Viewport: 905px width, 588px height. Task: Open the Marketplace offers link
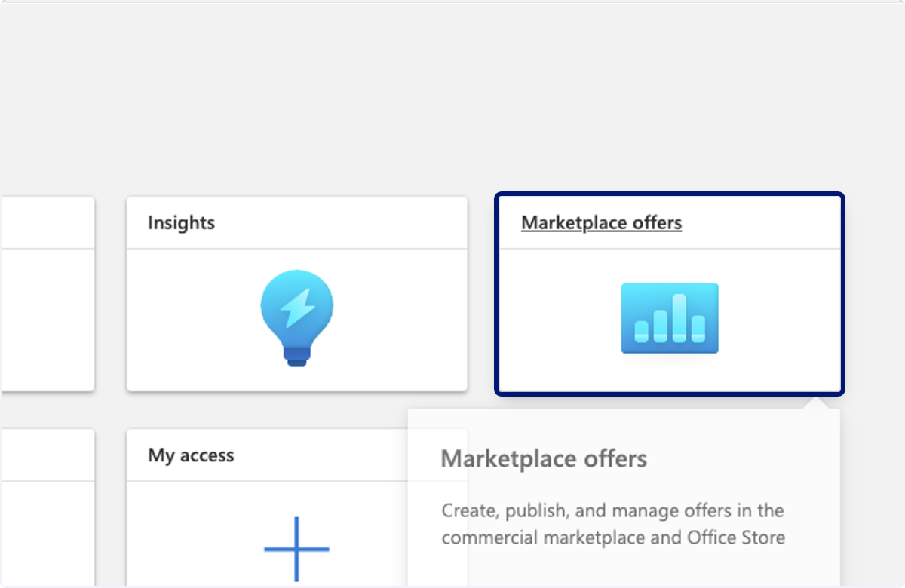click(x=602, y=223)
